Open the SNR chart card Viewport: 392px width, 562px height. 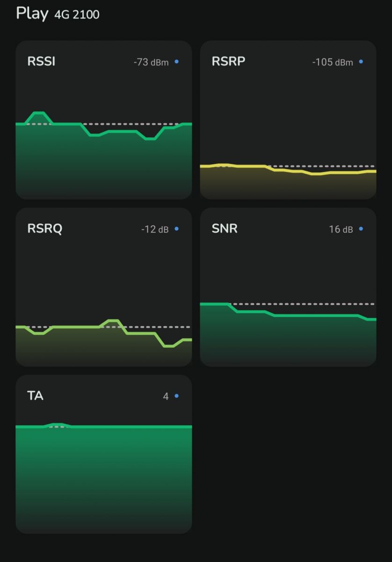point(288,287)
